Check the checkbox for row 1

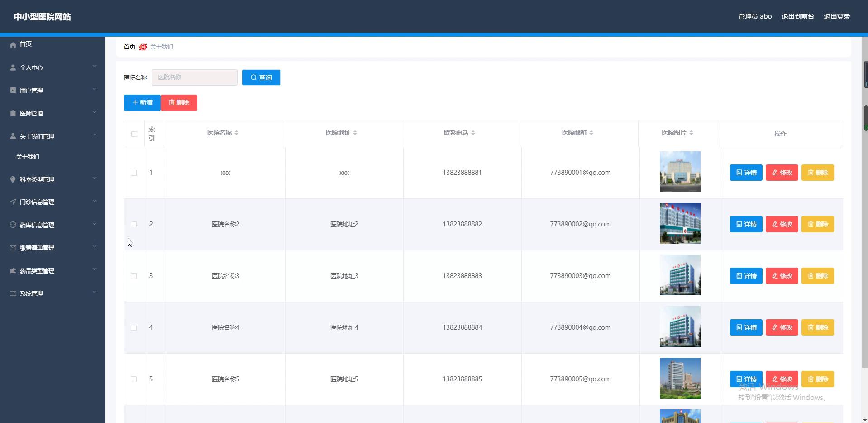point(134,173)
